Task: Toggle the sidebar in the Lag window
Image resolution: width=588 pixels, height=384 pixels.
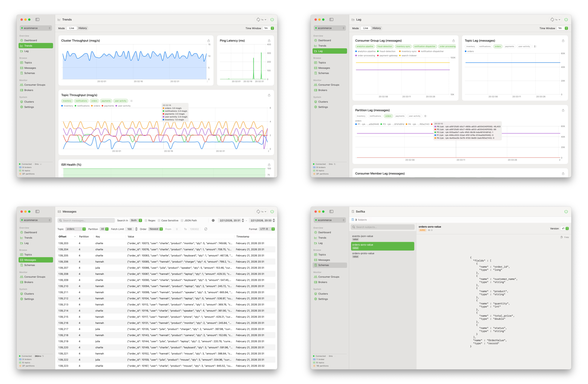Action: [331, 20]
